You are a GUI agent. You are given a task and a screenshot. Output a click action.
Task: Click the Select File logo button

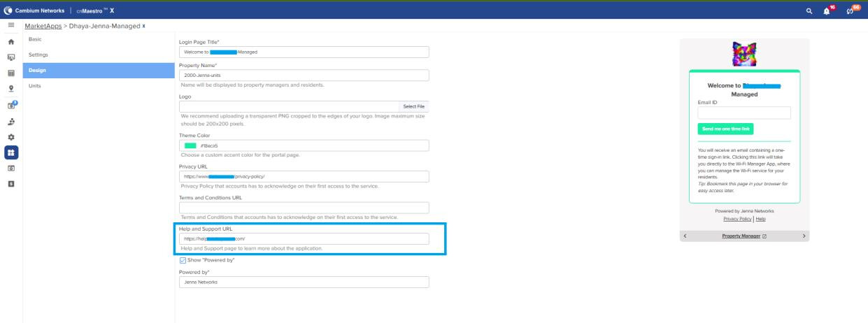(x=413, y=106)
